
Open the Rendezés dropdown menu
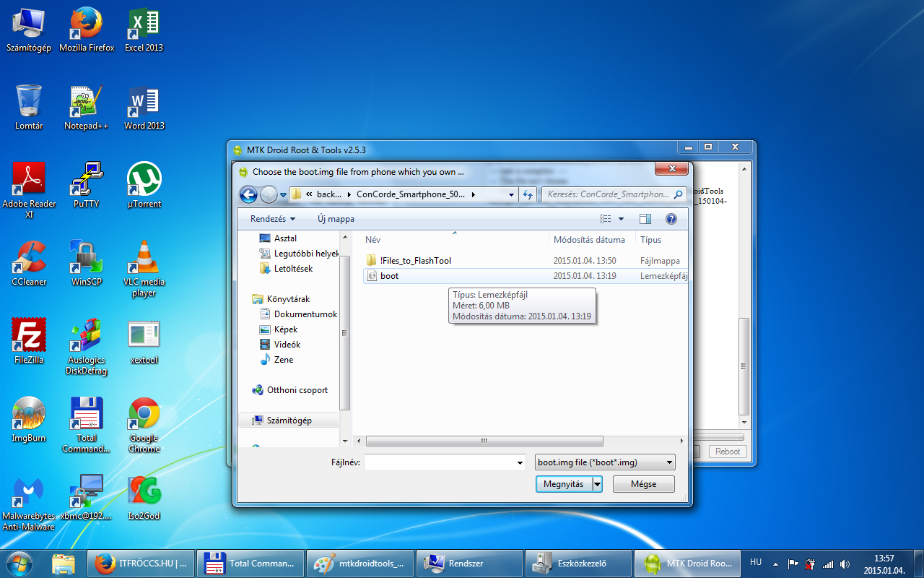tap(272, 219)
